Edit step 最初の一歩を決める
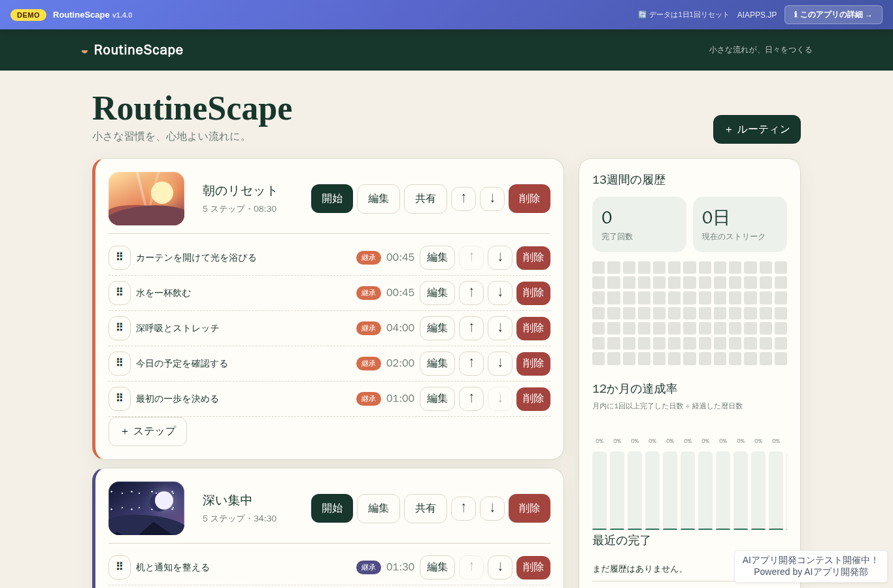Viewport: 893px width, 588px height. pyautogui.click(x=437, y=399)
